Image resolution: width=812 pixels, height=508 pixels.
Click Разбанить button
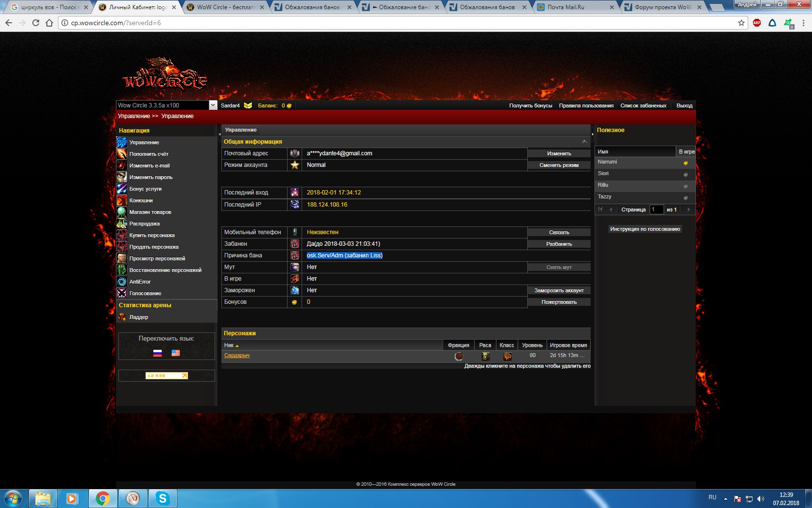point(559,244)
